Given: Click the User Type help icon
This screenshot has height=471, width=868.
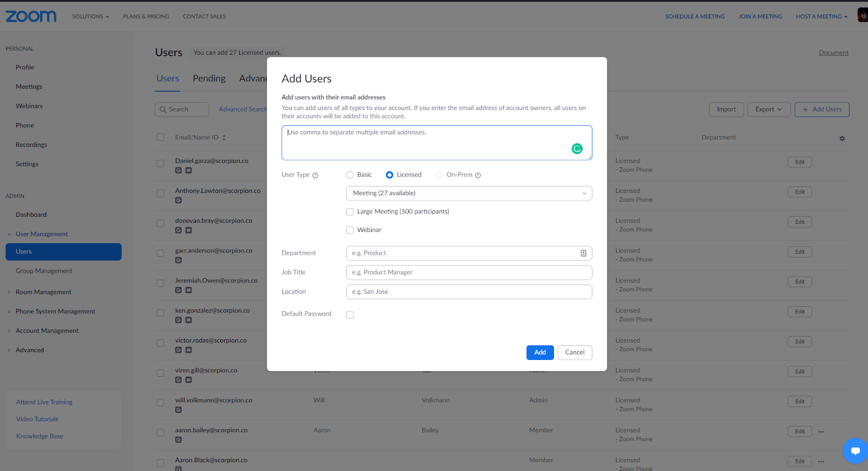Looking at the screenshot, I should click(315, 175).
